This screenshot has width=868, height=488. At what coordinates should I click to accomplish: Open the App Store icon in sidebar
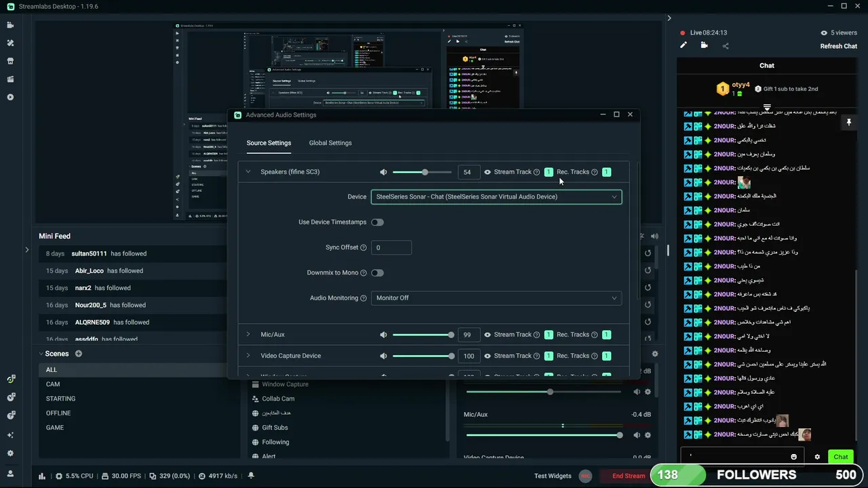[10, 61]
